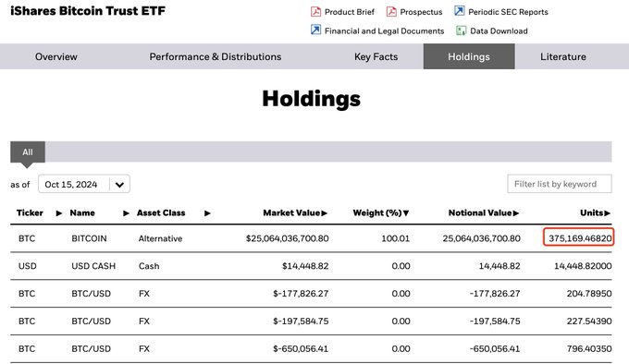
Task: Sort by Units column header
Action: click(595, 213)
